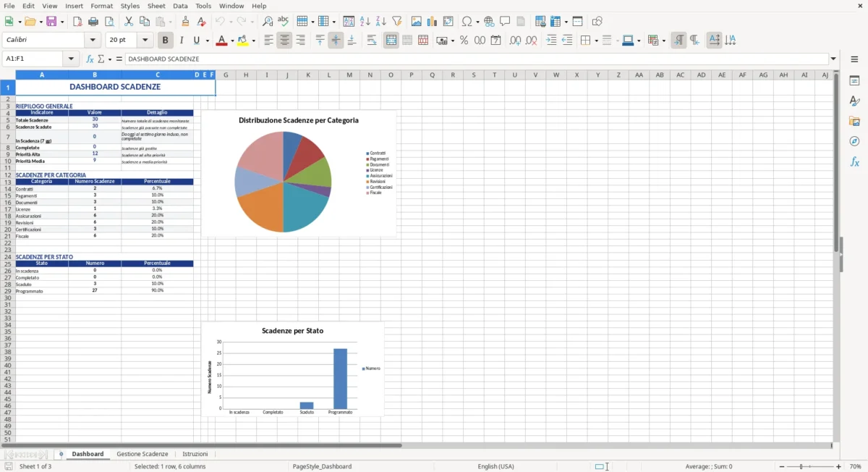The image size is (868, 472).
Task: Open the special character dropdown arrow
Action: [477, 22]
